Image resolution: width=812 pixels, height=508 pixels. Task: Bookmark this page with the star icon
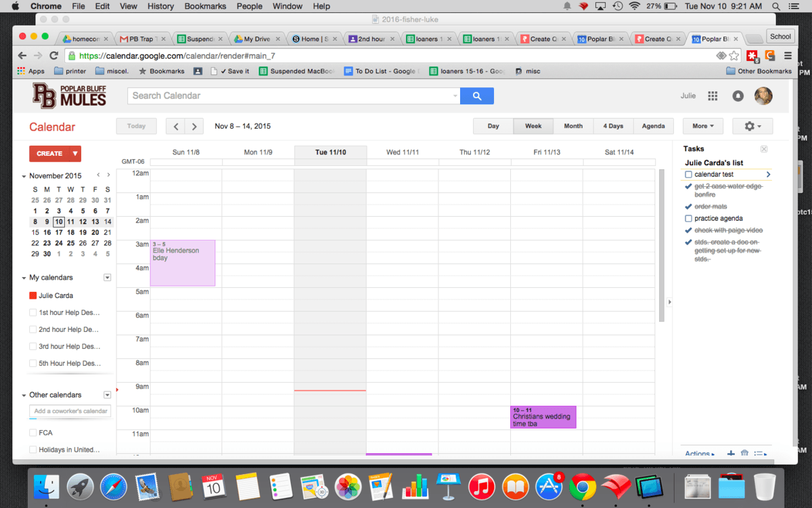[734, 56]
